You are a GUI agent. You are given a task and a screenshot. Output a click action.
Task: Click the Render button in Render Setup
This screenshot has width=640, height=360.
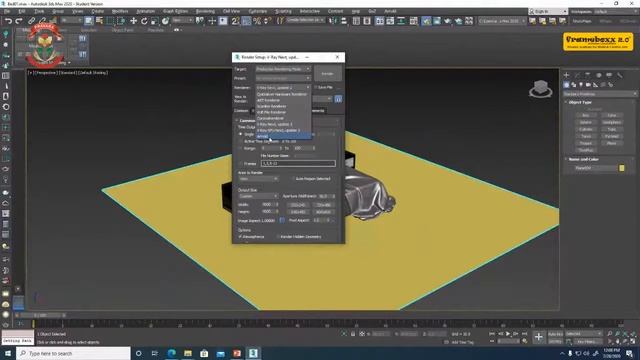pyautogui.click(x=327, y=73)
